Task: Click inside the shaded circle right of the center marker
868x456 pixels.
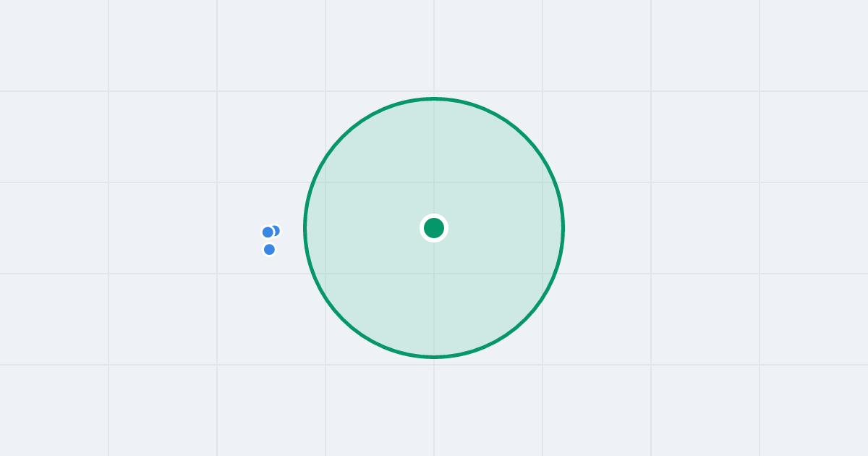Action: tap(499, 228)
